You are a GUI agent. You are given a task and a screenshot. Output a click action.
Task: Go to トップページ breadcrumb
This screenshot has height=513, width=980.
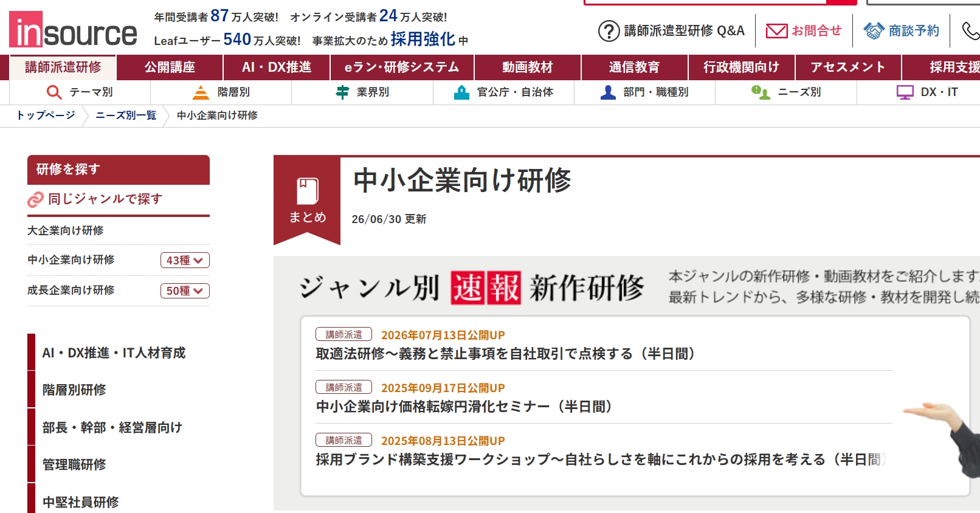point(46,115)
